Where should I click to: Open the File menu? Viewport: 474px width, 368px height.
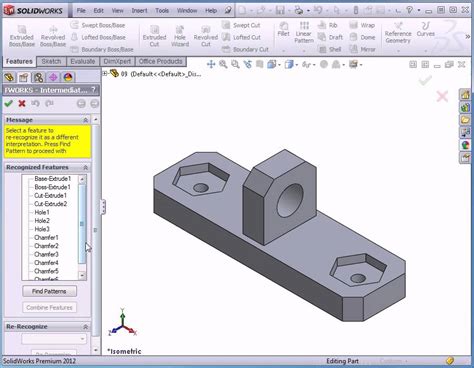[x=81, y=11]
